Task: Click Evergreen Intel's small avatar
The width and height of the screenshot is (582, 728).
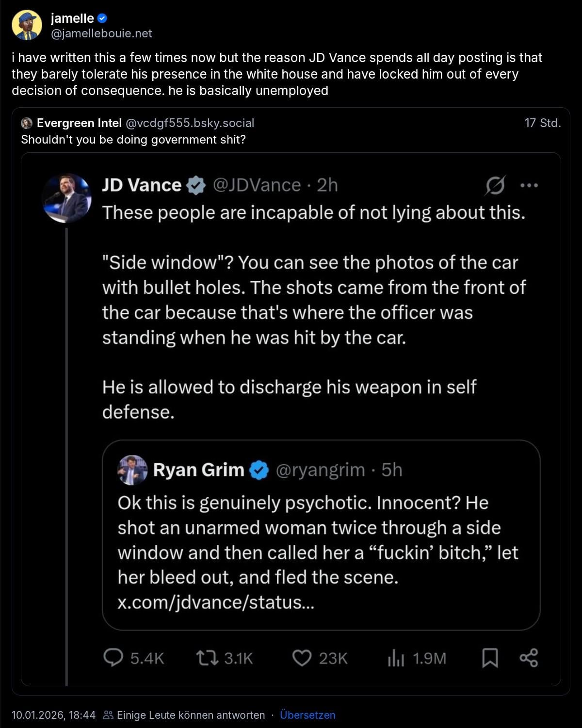Action: pyautogui.click(x=27, y=123)
